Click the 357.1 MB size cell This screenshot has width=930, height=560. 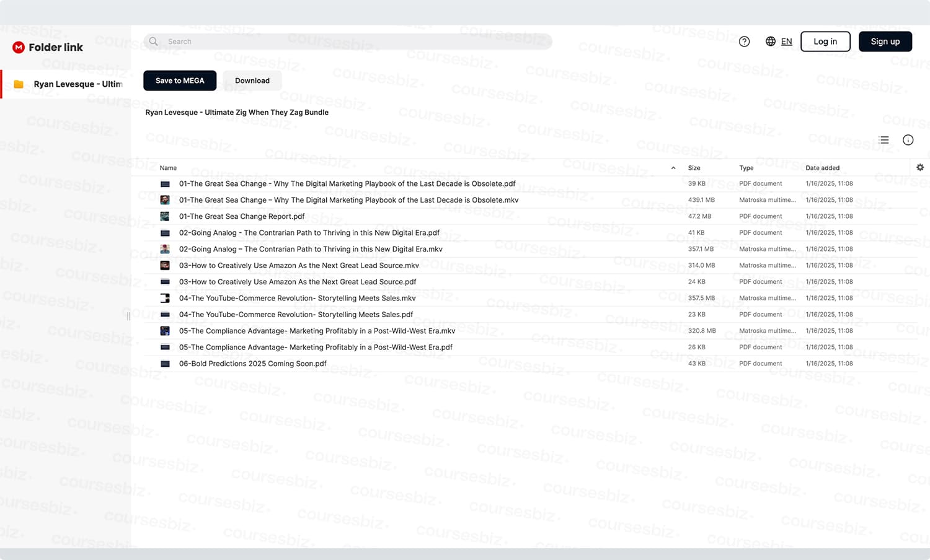[701, 249]
